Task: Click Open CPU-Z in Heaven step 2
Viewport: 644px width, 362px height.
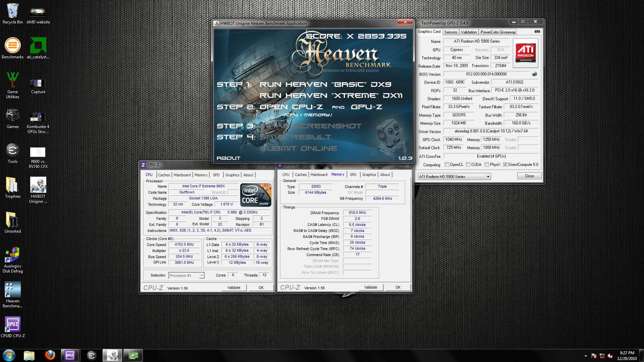Action: coord(291,107)
